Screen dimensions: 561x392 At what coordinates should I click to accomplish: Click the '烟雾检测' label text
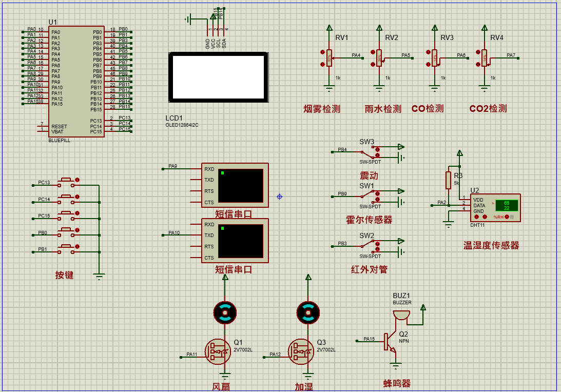point(322,109)
